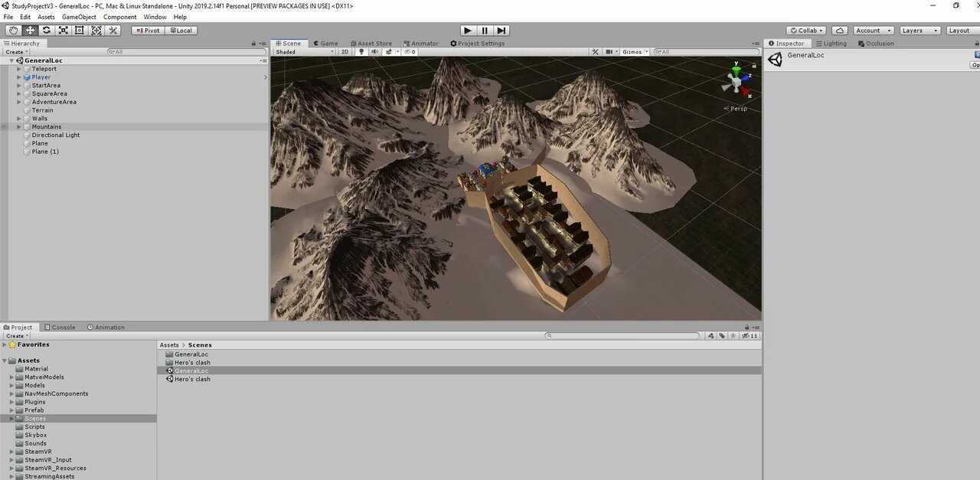Switch to the Lighting tab
Image resolution: width=980 pixels, height=480 pixels.
[x=831, y=44]
